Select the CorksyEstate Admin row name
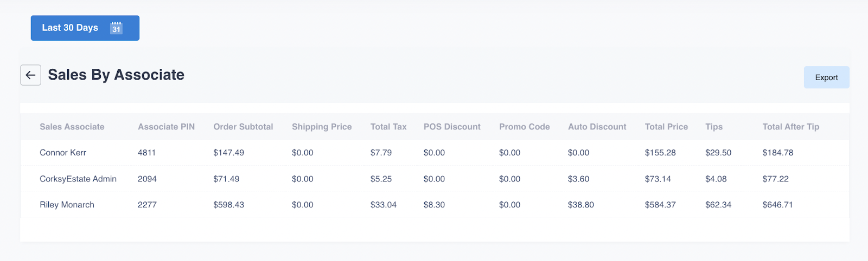This screenshot has width=868, height=261. click(x=78, y=179)
